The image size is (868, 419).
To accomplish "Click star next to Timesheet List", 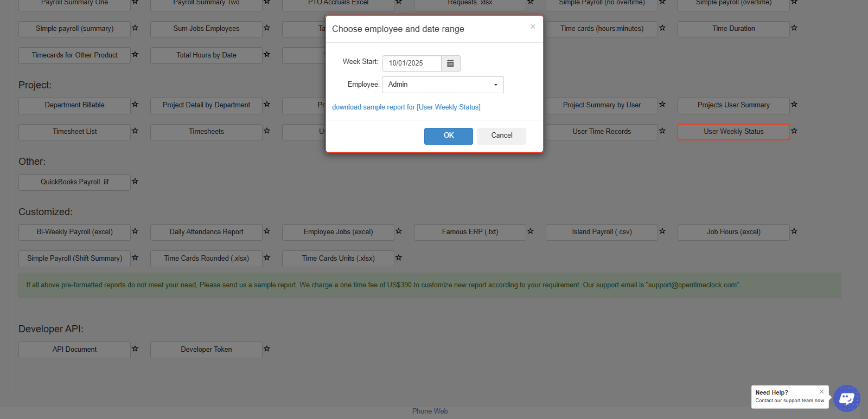I will [135, 131].
